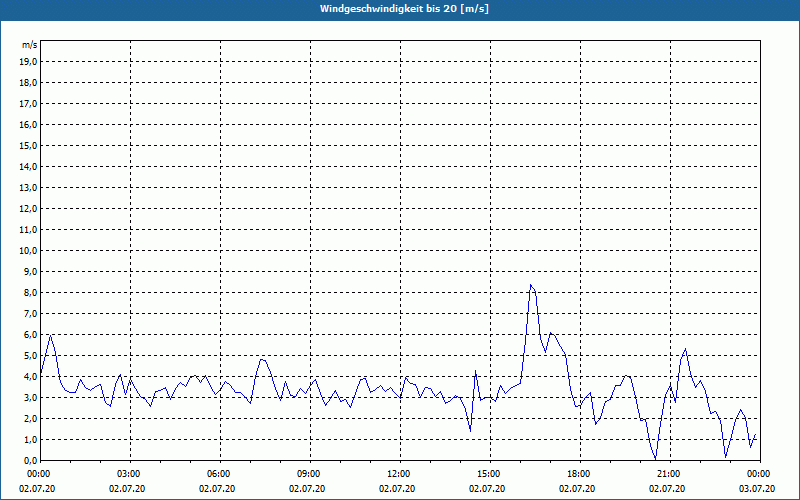Screen dimensions: 800x500
Task: Pick the 4,0 axis label
Action: tap(30, 377)
